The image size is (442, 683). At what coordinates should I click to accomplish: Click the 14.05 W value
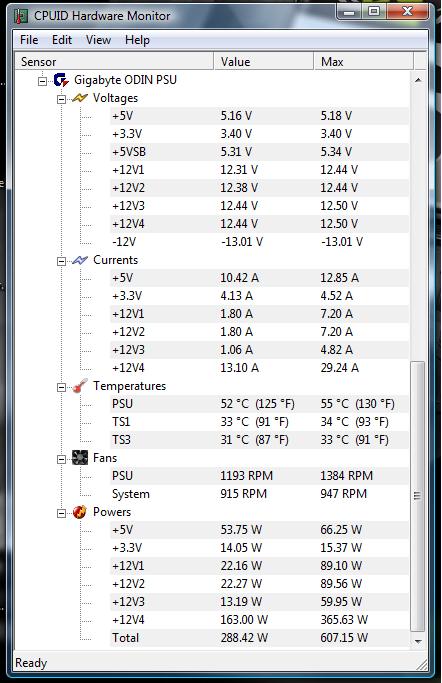point(241,548)
